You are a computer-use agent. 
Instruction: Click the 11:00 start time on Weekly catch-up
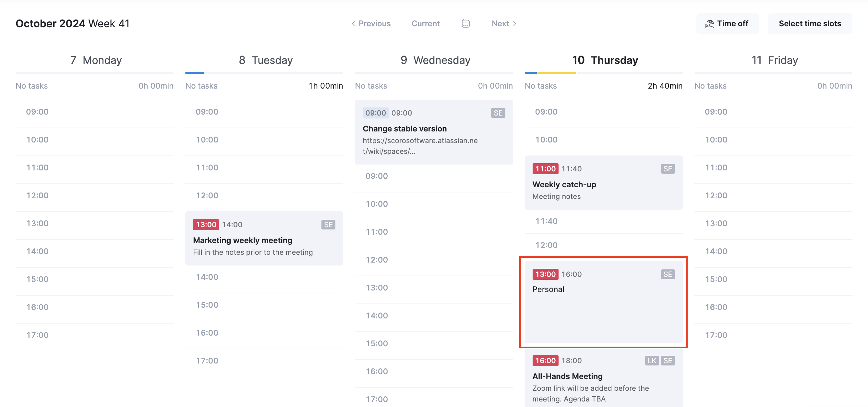pos(545,168)
